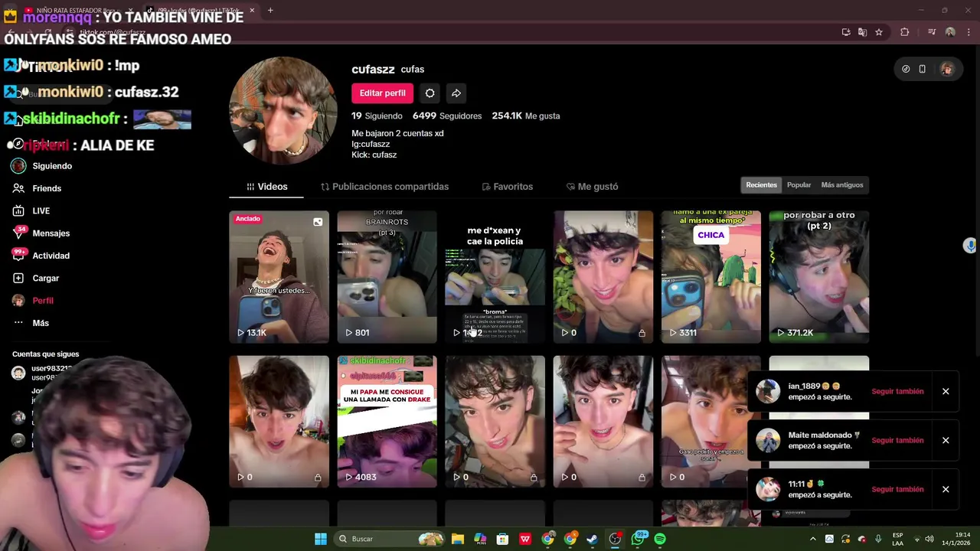Viewport: 980px width, 551px height.
Task: Select Cargar in the sidebar
Action: [x=35, y=278]
